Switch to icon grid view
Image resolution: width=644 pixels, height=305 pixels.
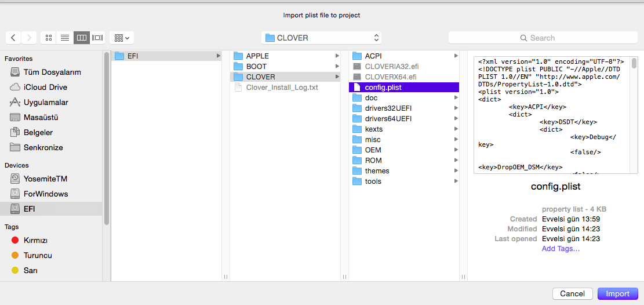click(x=49, y=38)
